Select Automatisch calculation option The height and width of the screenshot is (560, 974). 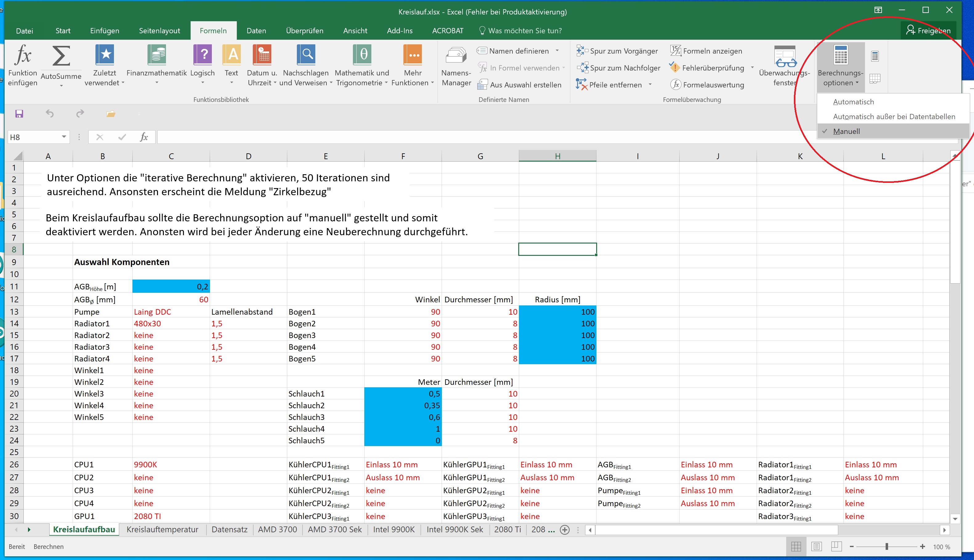tap(853, 102)
